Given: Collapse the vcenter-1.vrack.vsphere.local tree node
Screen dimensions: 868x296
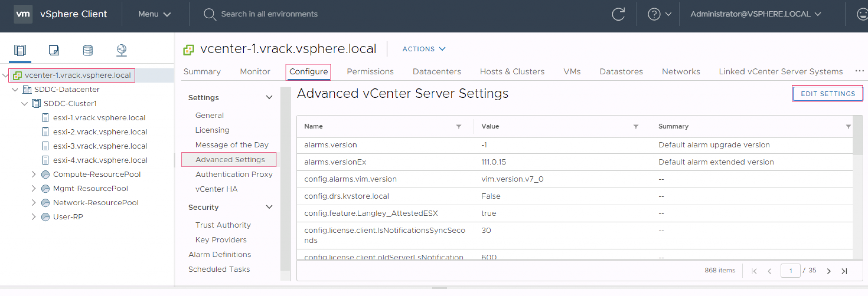Looking at the screenshot, I should point(5,75).
